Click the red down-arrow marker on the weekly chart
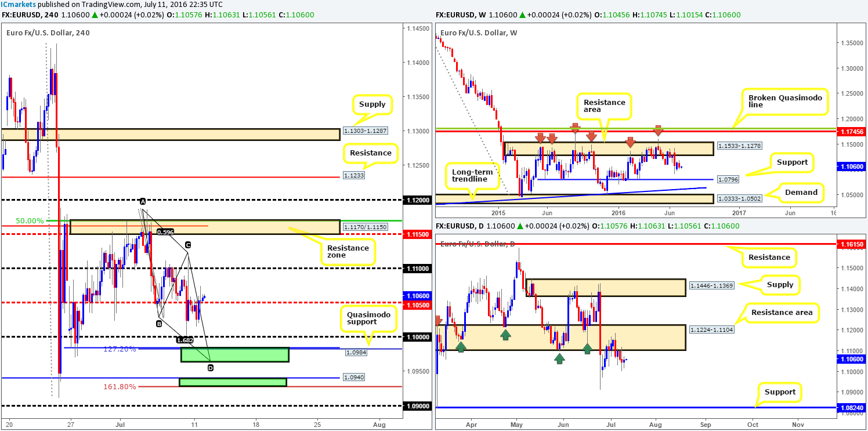 tap(540, 137)
